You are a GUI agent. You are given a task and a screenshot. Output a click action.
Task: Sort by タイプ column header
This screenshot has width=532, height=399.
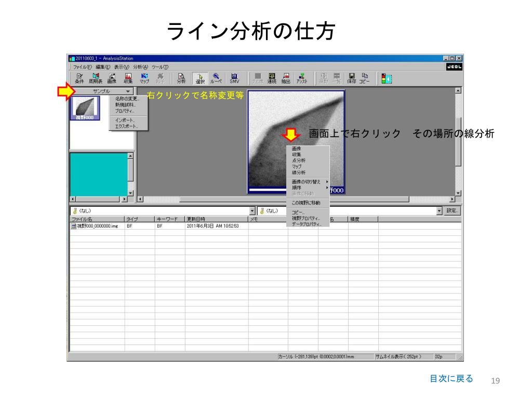point(140,219)
